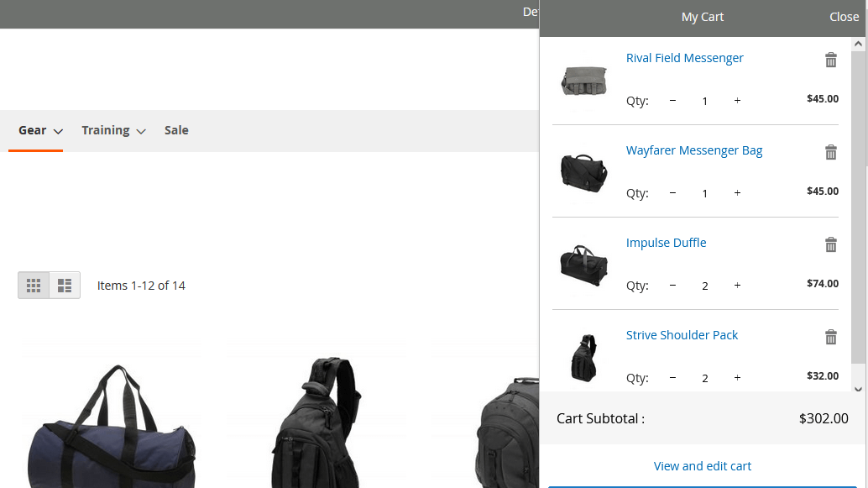Viewport: 868px width, 488px height.
Task: Switch to grid view layout
Action: (34, 285)
